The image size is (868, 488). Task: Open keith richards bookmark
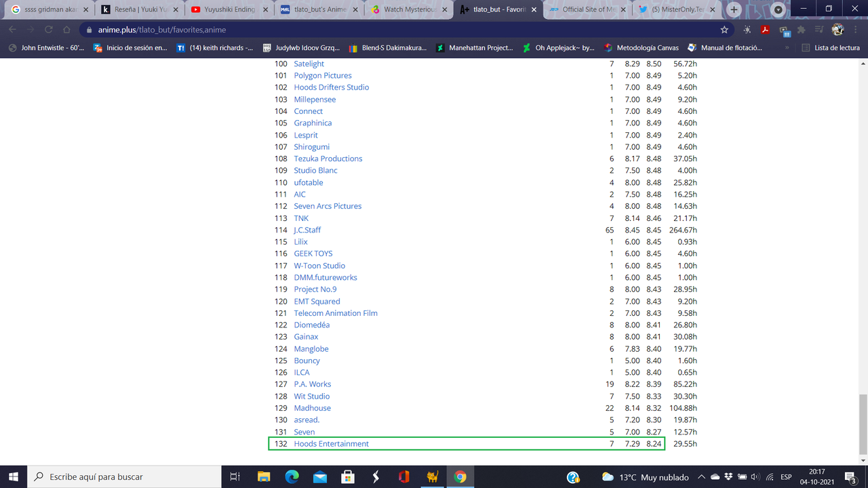[215, 48]
